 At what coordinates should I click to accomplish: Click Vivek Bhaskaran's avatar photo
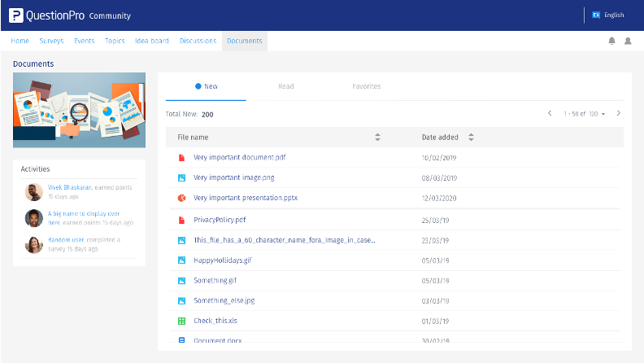tap(33, 192)
